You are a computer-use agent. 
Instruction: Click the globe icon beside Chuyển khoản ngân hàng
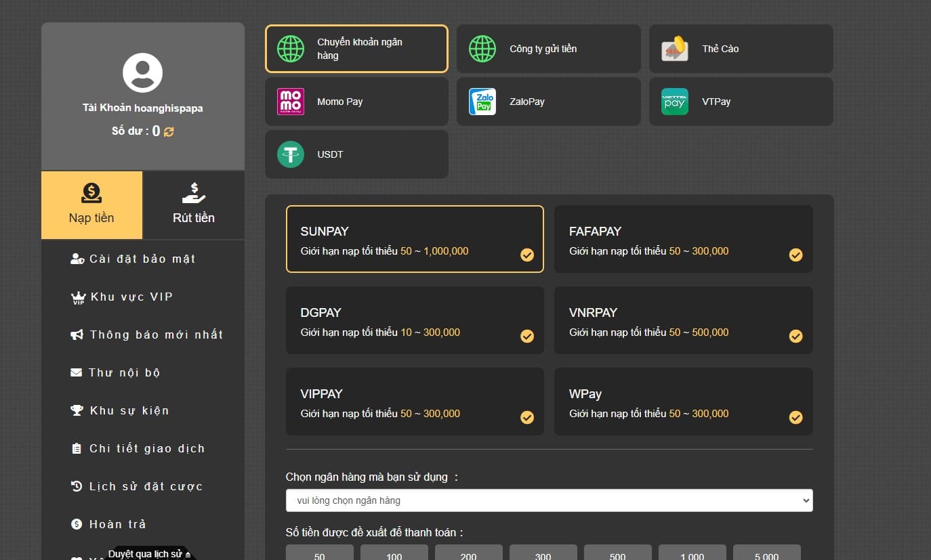[291, 49]
